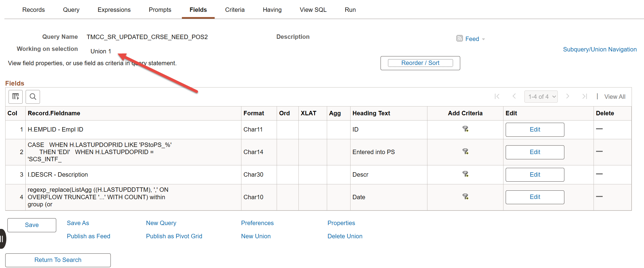
Task: Add criteria for I.DESCR Description field
Action: point(465,174)
